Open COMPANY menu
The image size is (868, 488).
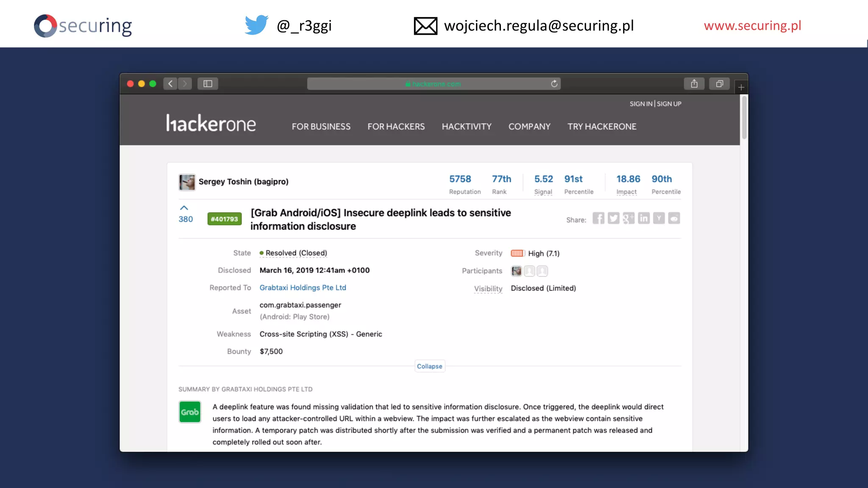pyautogui.click(x=529, y=126)
